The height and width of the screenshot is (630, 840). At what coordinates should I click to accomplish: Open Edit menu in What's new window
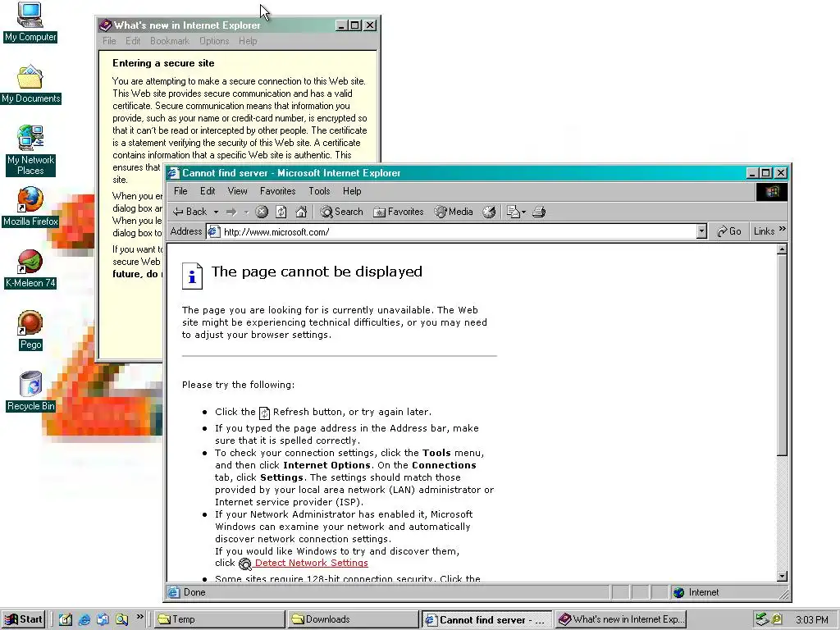tap(133, 41)
